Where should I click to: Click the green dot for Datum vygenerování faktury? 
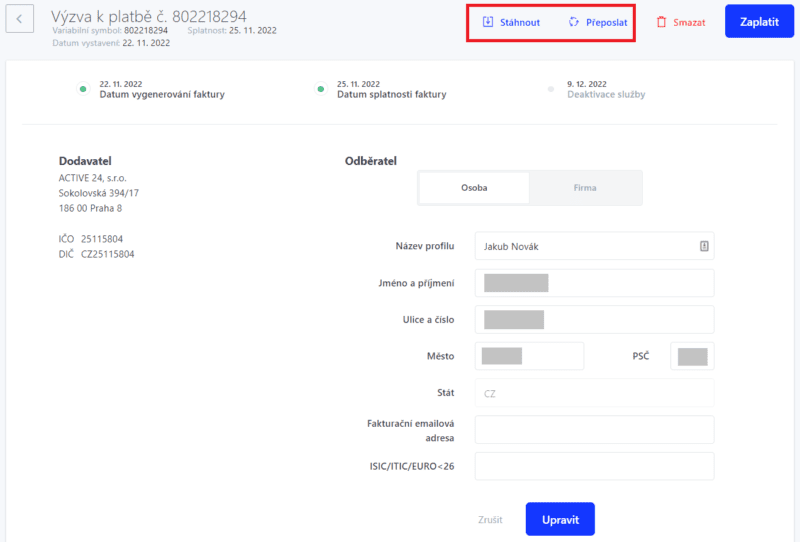click(83, 89)
